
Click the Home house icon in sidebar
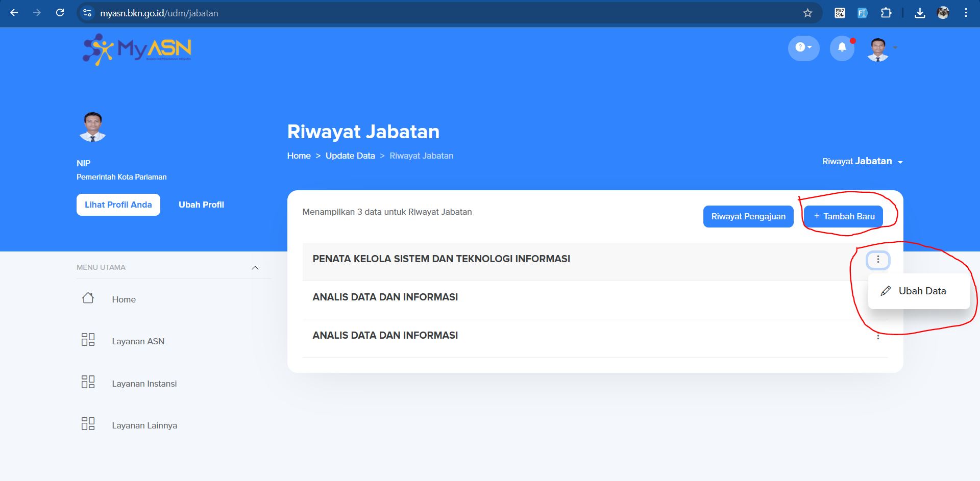coord(88,298)
